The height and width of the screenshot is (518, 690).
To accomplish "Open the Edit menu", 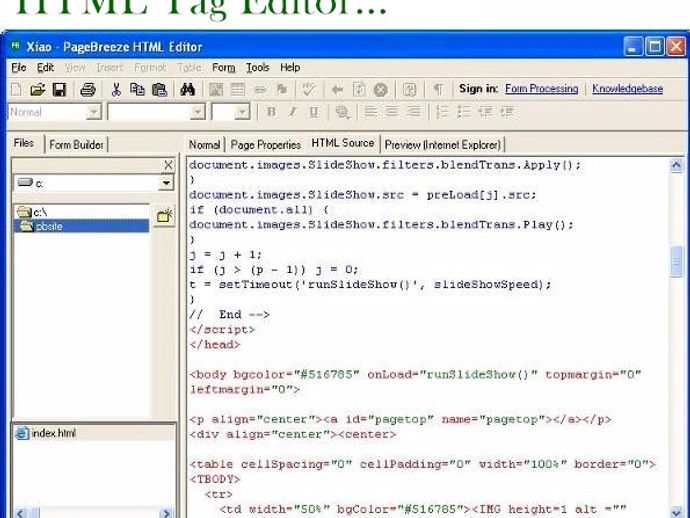I will [x=45, y=67].
